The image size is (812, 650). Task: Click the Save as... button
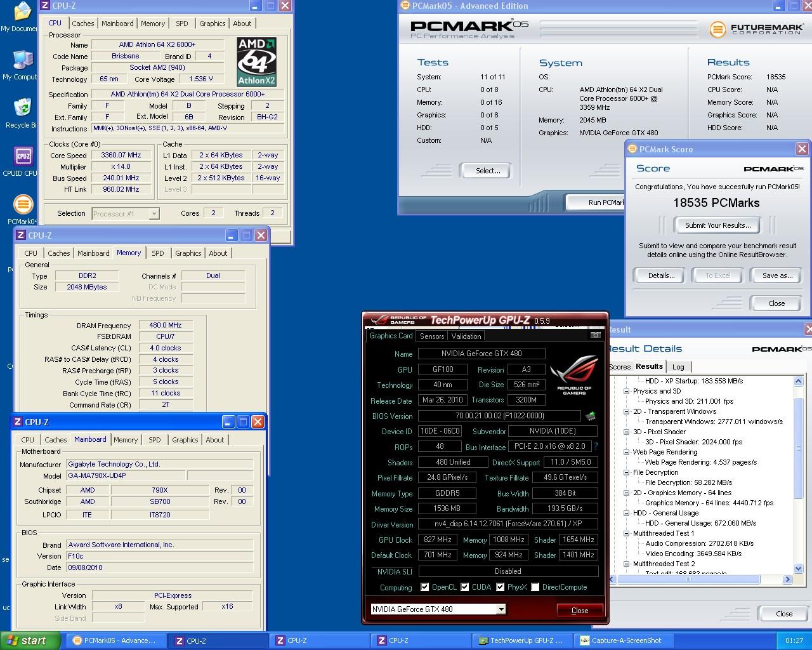[x=777, y=275]
